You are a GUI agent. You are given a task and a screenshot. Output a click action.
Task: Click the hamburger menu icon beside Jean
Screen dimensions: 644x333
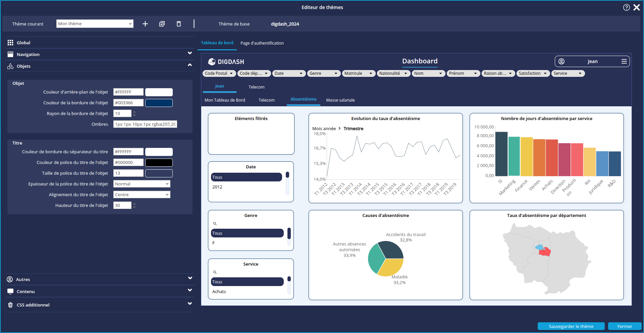624,61
